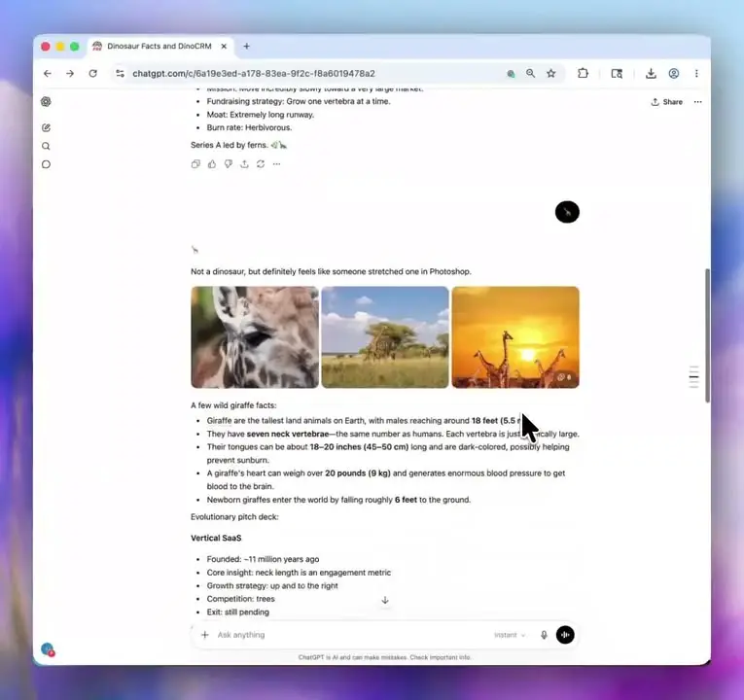Click the plus attach button in composer
The image size is (744, 700).
tap(205, 635)
